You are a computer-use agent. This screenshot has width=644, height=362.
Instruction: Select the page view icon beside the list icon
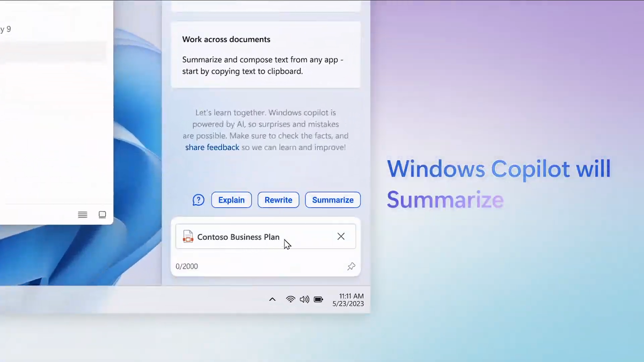pos(102,215)
